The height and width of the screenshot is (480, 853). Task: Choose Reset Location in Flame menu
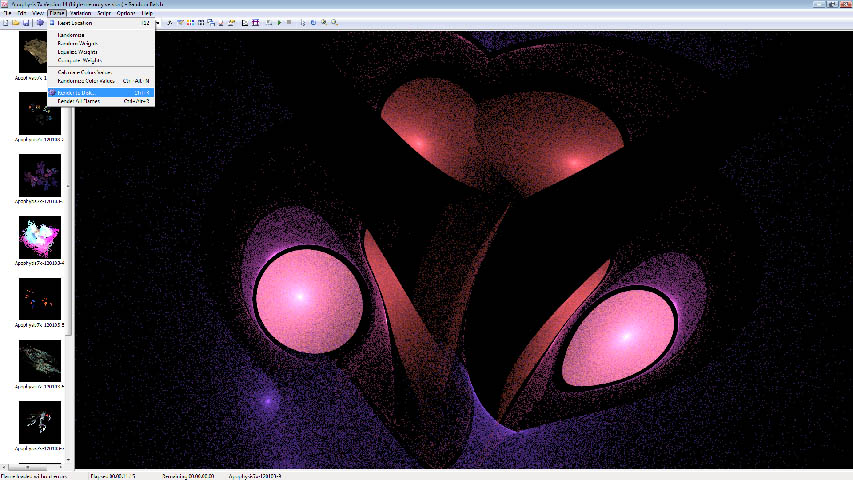pyautogui.click(x=101, y=23)
